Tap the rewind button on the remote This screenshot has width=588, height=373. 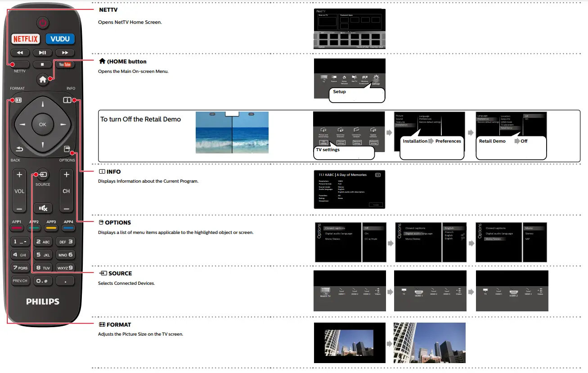click(20, 53)
